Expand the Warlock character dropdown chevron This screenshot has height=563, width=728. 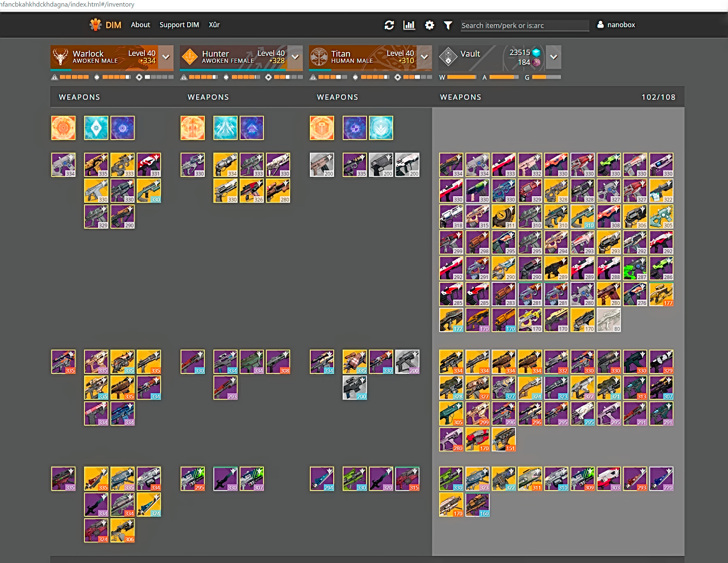tap(166, 57)
